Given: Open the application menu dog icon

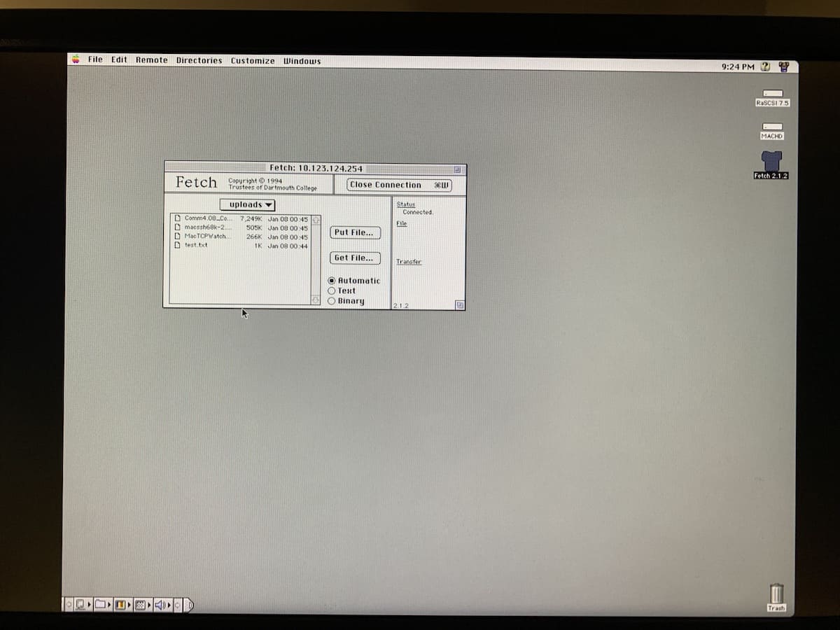Looking at the screenshot, I should point(783,67).
